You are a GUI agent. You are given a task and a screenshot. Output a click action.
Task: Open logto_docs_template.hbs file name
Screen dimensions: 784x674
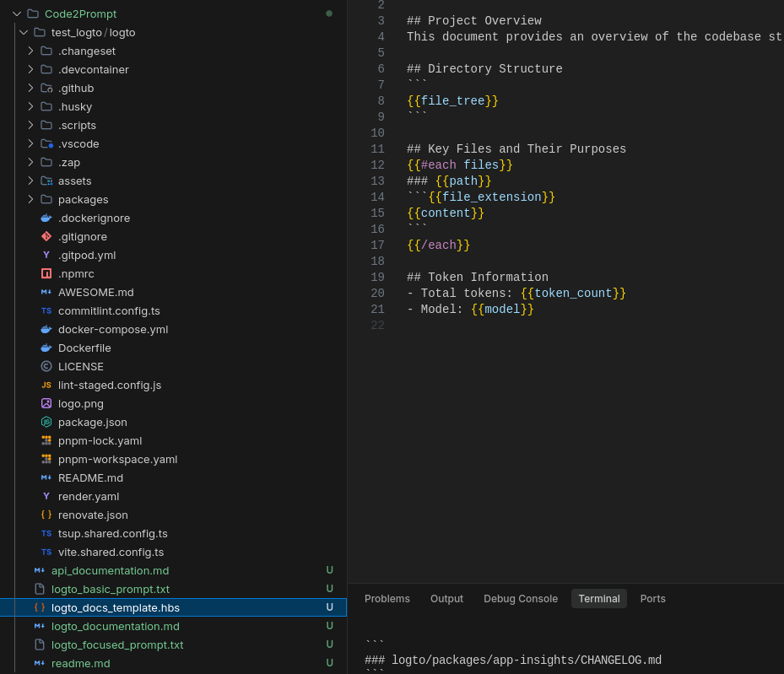click(x=116, y=607)
